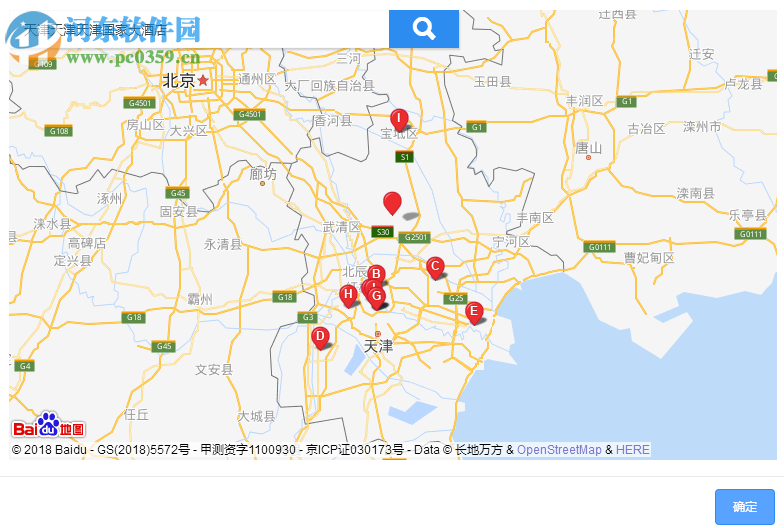Click the 滦州市 label on map
784x528 pixels.
click(x=702, y=126)
